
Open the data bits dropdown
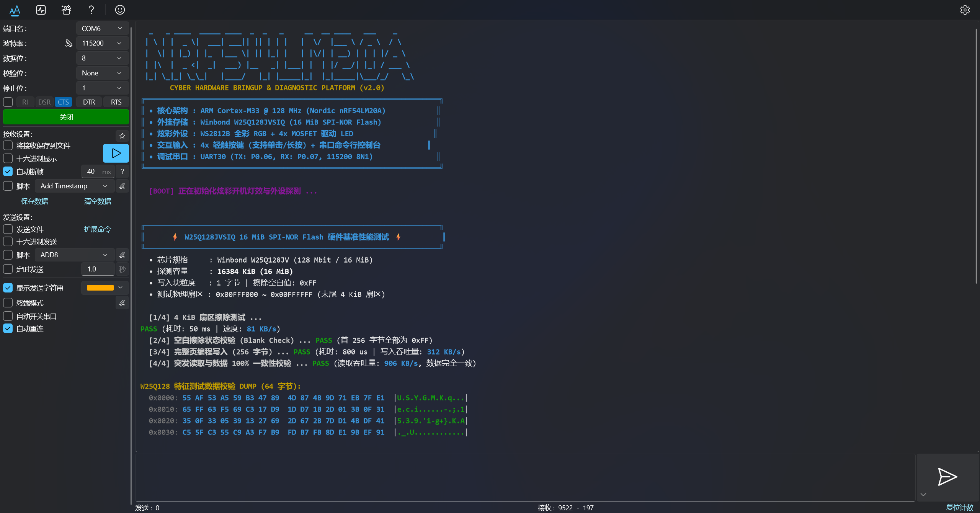click(x=102, y=58)
